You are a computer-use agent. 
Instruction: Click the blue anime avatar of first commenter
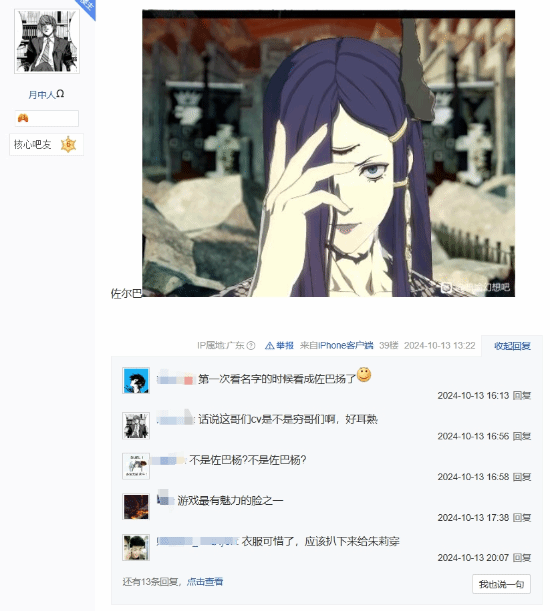point(136,381)
